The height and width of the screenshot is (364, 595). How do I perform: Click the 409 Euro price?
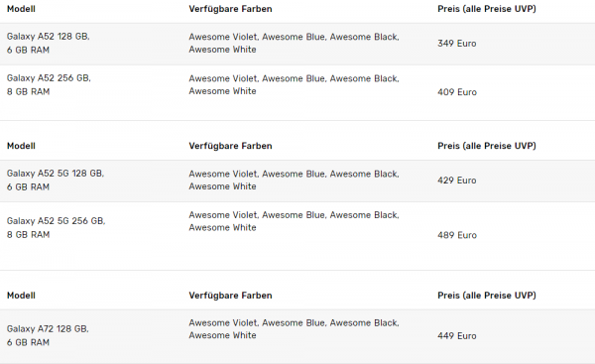(x=457, y=92)
